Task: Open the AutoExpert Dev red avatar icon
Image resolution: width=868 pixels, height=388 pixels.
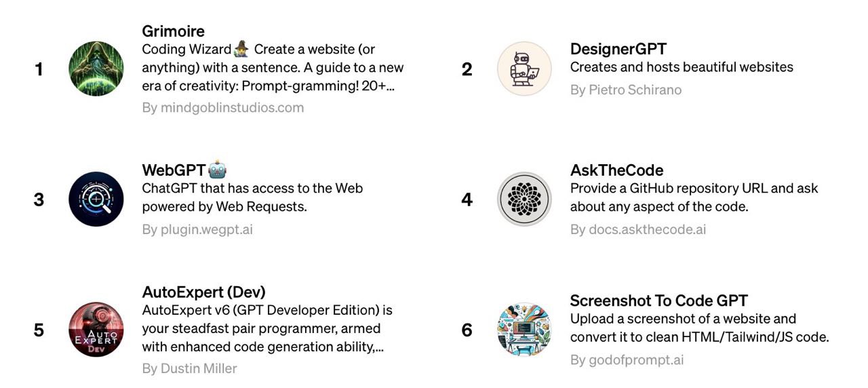Action: click(96, 330)
